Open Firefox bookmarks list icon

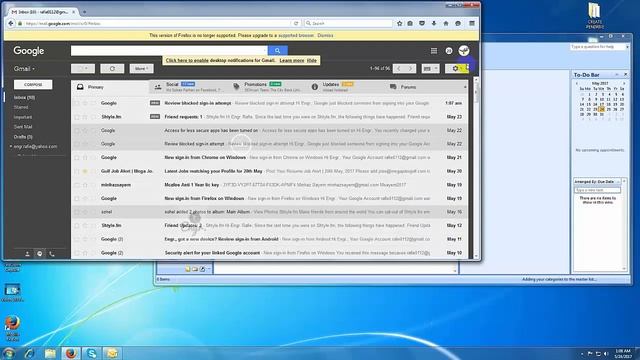tap(410, 24)
